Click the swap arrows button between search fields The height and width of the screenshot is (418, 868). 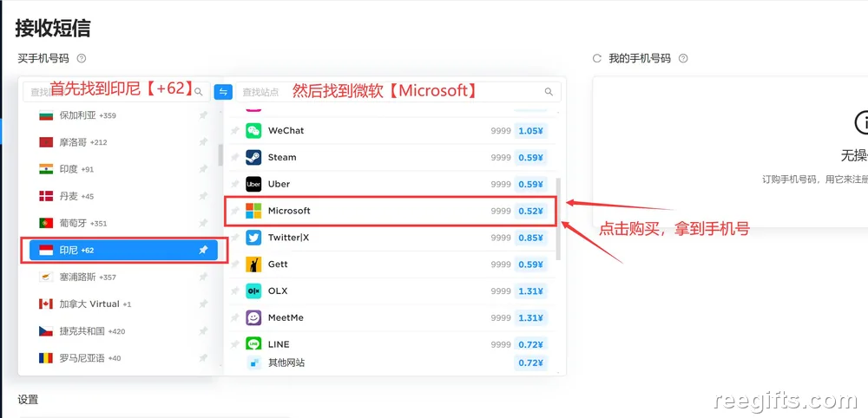point(223,92)
